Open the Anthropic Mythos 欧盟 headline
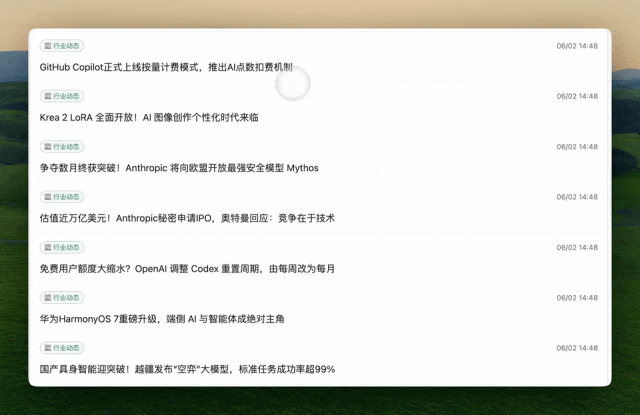The width and height of the screenshot is (640, 415). pos(179,168)
